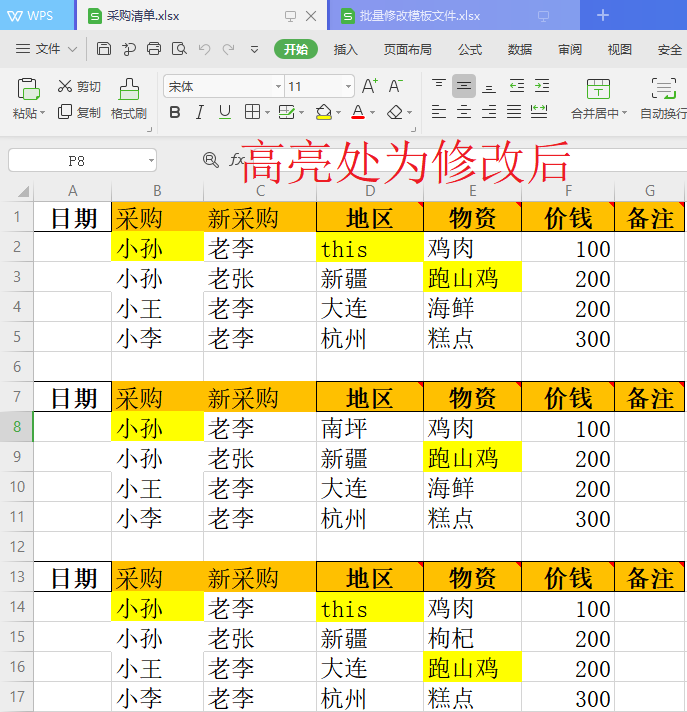687x712 pixels.
Task: Click the Wrap Text icon
Action: [x=664, y=89]
